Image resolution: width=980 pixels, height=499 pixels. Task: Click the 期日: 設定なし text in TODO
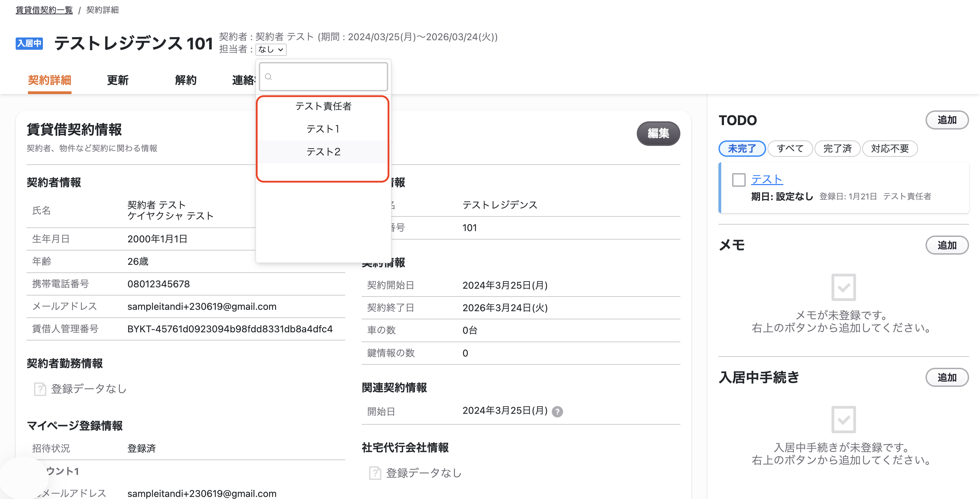(782, 197)
